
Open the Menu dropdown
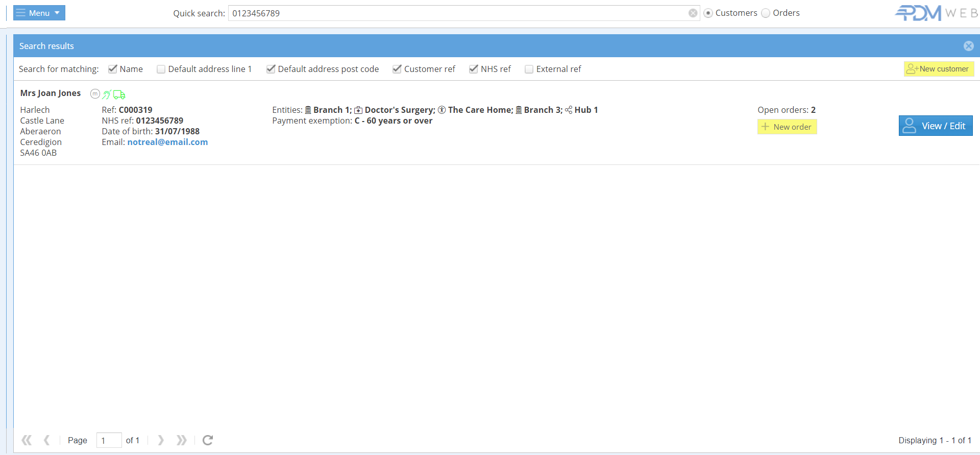(x=39, y=13)
